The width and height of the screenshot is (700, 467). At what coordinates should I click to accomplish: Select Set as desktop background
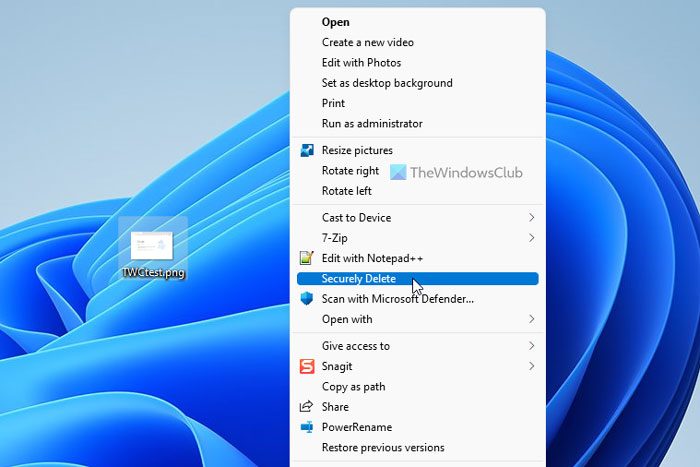point(417,83)
